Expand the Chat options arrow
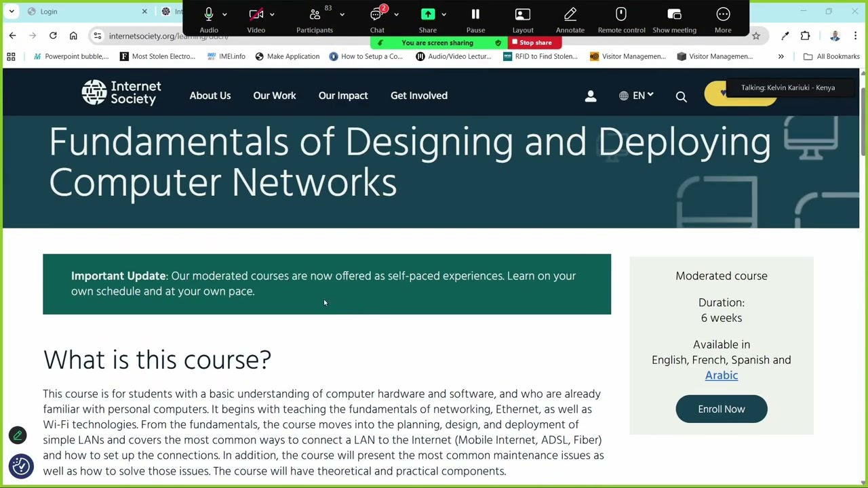 pos(396,14)
